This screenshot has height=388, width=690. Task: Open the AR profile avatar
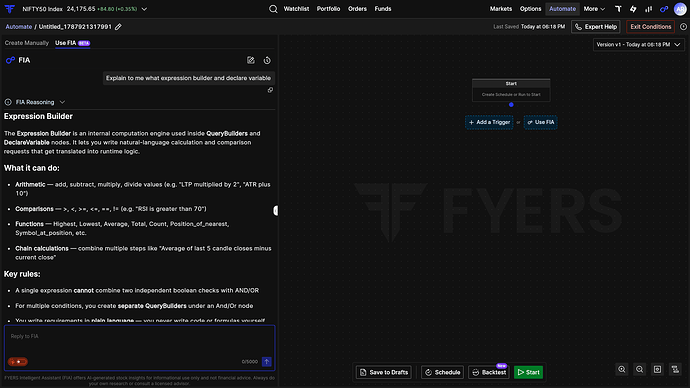(680, 9)
